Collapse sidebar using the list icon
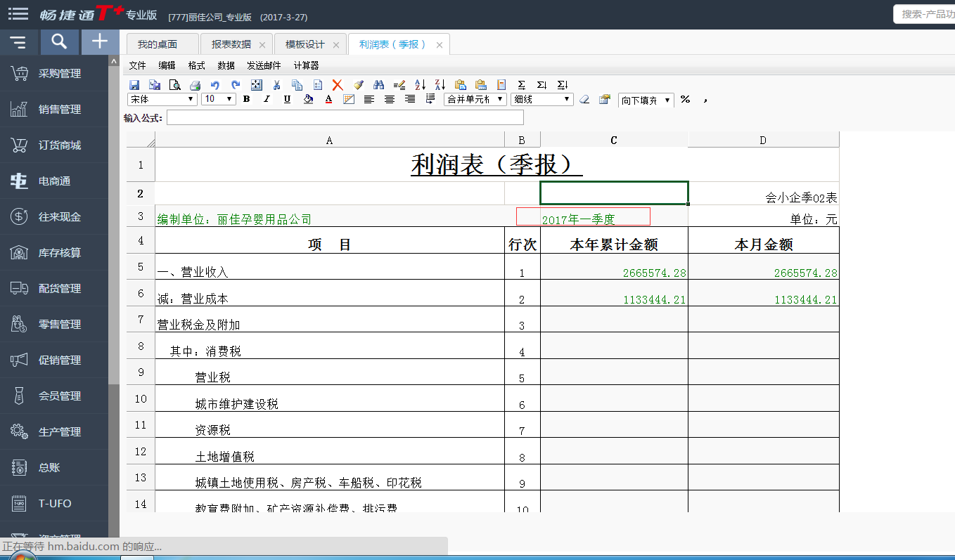The height and width of the screenshot is (560, 955). (x=18, y=42)
